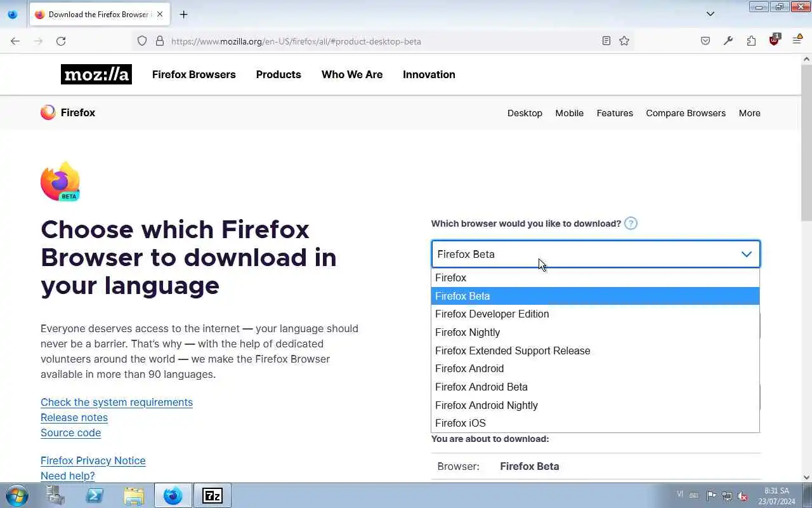Click the Firefox Beta logo image

[x=60, y=182]
